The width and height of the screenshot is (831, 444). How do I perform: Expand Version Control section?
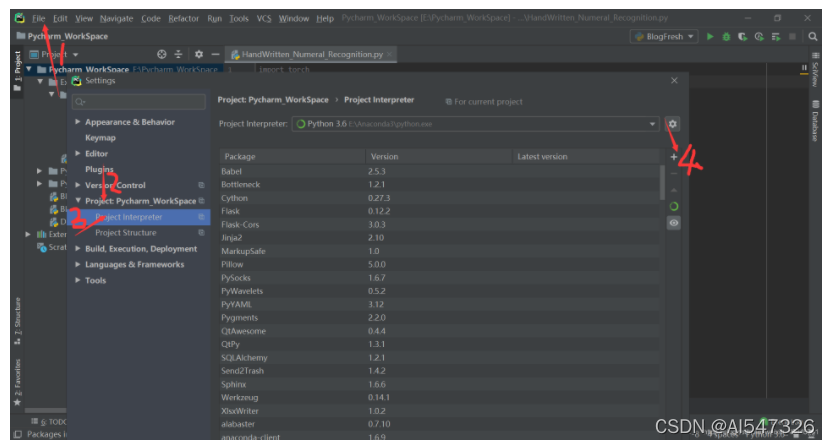(78, 185)
